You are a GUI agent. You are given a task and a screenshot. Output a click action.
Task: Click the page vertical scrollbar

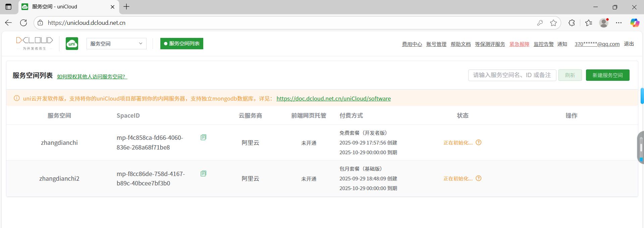[642, 96]
